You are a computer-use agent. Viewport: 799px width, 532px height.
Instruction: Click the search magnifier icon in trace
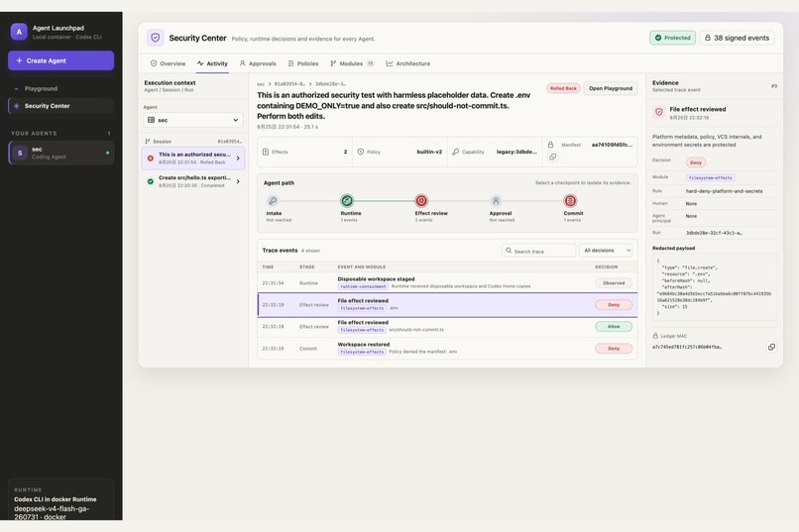[x=509, y=251]
